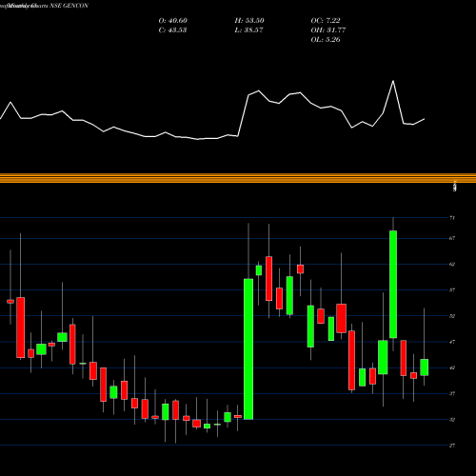Click the green candle reaching up to 71
Image resolution: width=476 pixels, height=476 pixels.
[393, 285]
